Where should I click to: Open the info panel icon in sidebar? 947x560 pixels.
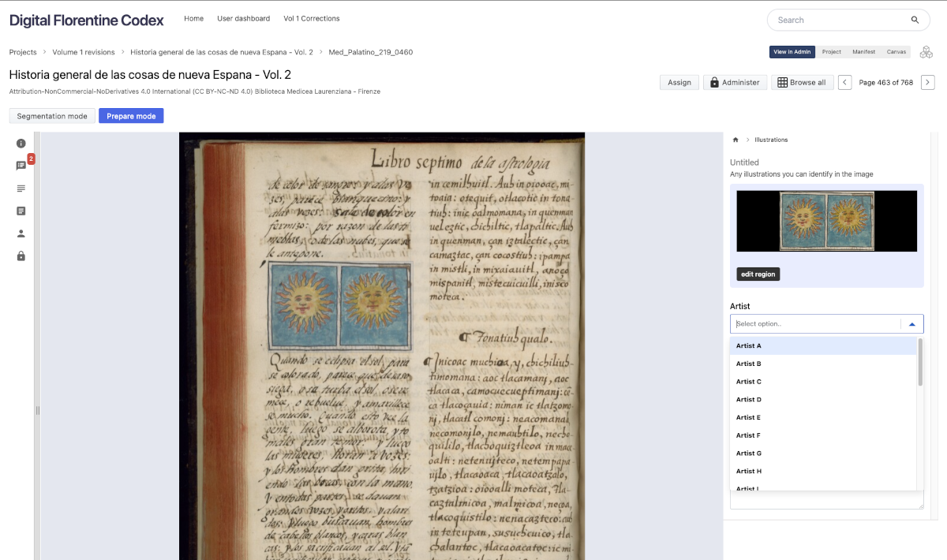[21, 144]
